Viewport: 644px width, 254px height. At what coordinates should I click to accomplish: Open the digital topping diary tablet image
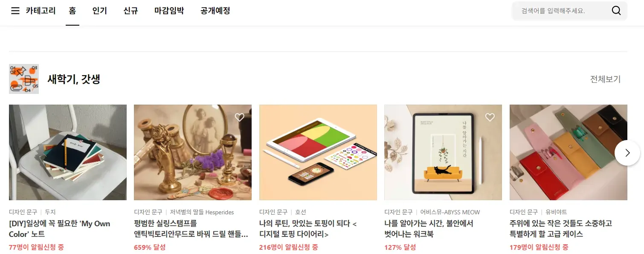tap(318, 152)
